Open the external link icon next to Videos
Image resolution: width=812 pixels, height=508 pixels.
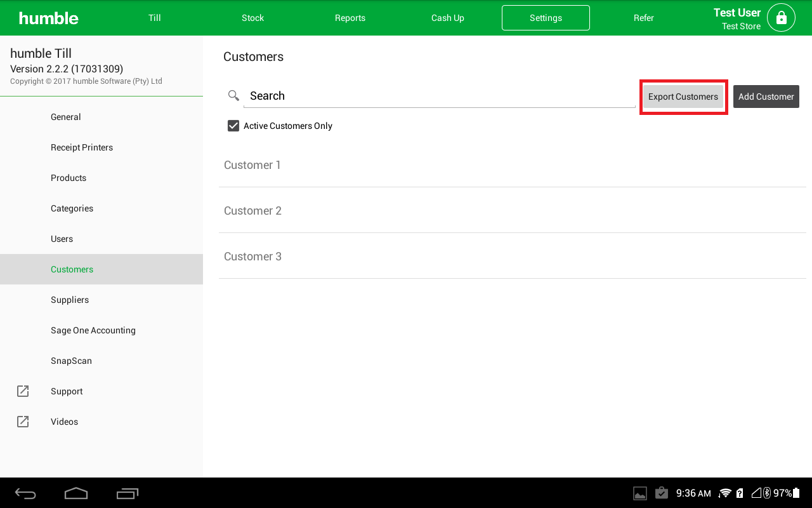[x=23, y=422]
